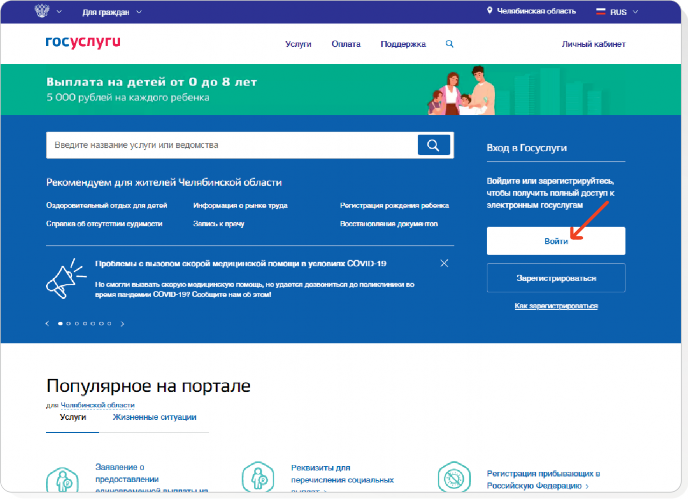Go to Госуслуги logo home

tap(83, 42)
